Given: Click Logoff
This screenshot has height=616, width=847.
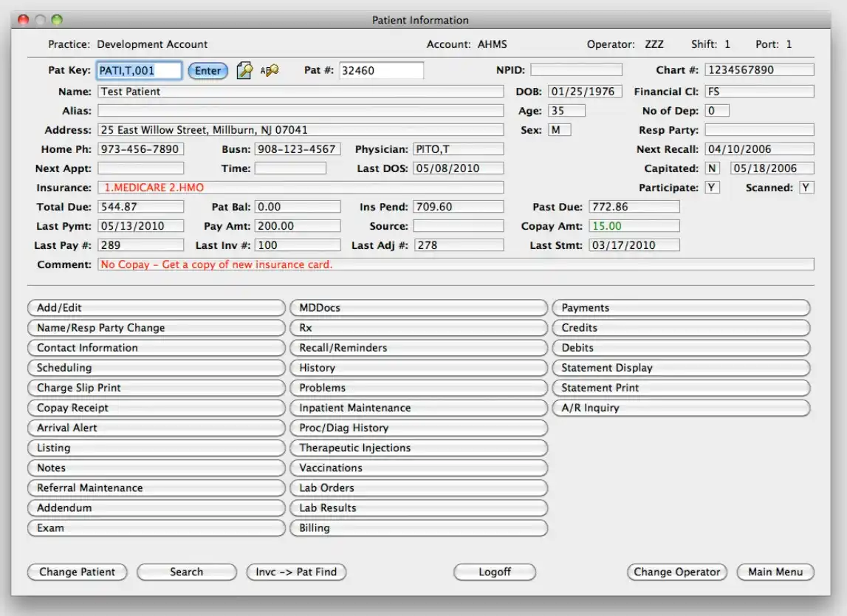Looking at the screenshot, I should coord(495,572).
